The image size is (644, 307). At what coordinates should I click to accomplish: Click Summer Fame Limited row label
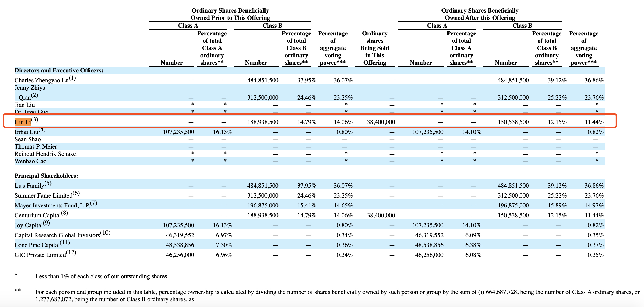tap(43, 195)
